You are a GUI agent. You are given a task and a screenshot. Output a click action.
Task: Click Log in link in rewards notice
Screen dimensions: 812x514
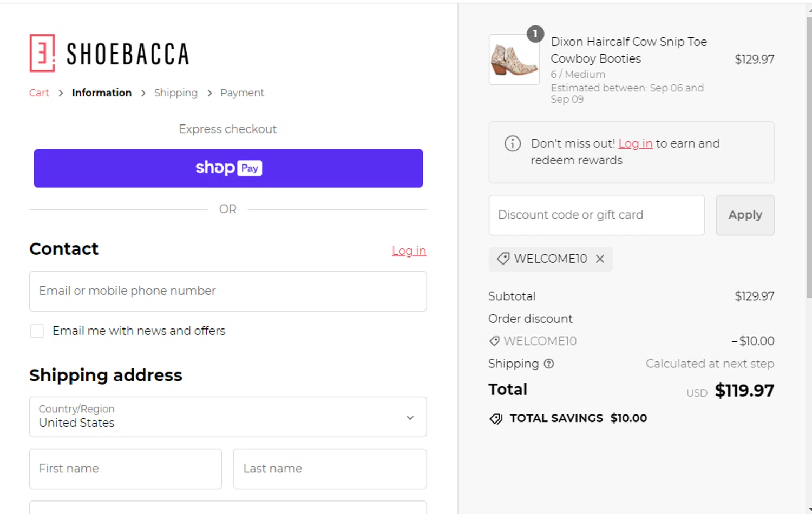pyautogui.click(x=636, y=143)
